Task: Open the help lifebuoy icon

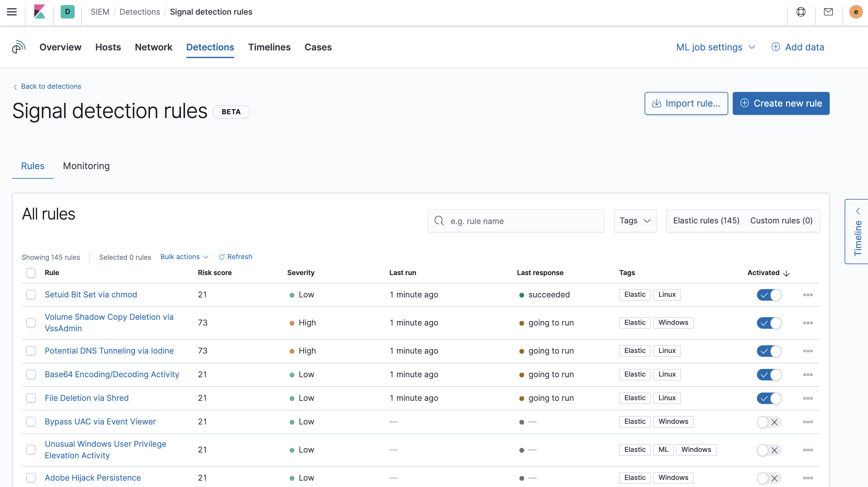Action: 801,12
